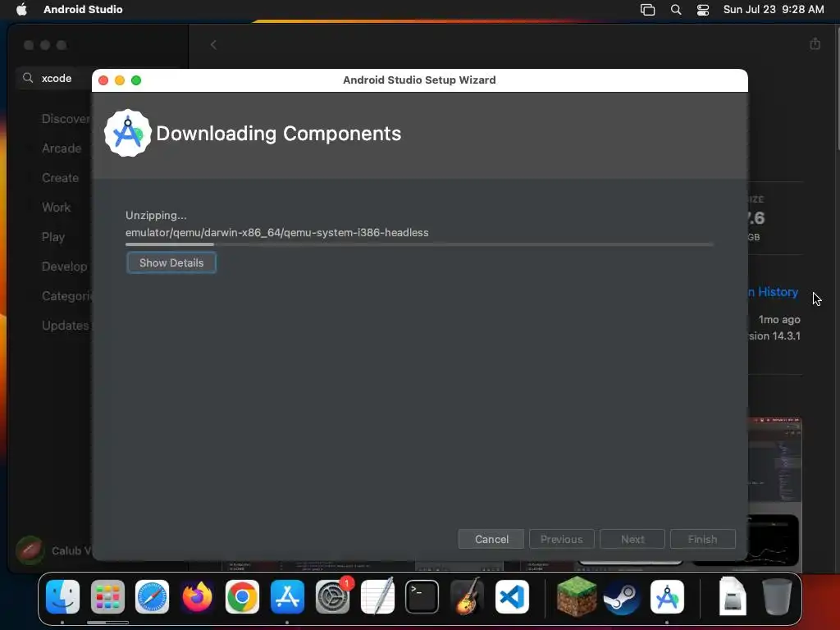
Task: Click the date and time in menu bar
Action: pyautogui.click(x=774, y=9)
